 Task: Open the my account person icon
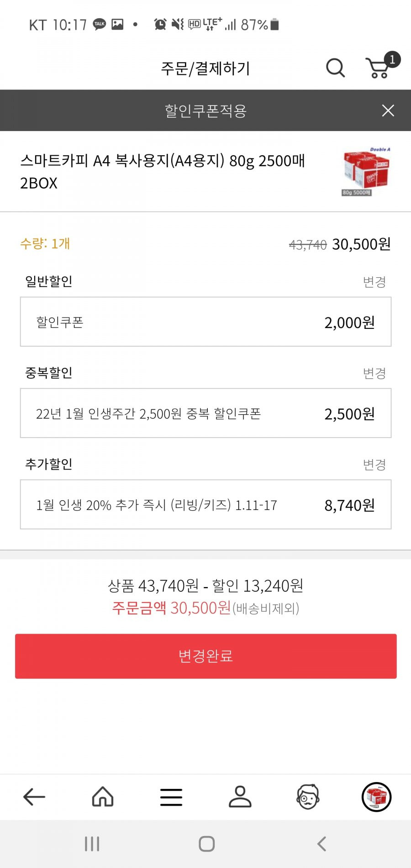[240, 797]
